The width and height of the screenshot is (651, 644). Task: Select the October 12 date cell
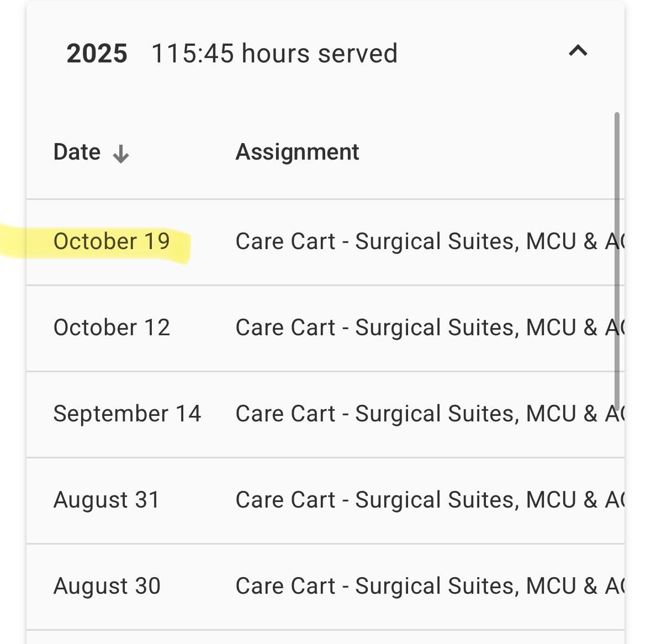[x=112, y=328]
